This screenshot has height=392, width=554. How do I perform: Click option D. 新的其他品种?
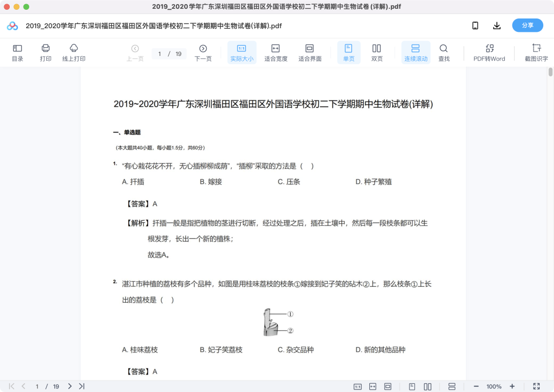(x=380, y=349)
